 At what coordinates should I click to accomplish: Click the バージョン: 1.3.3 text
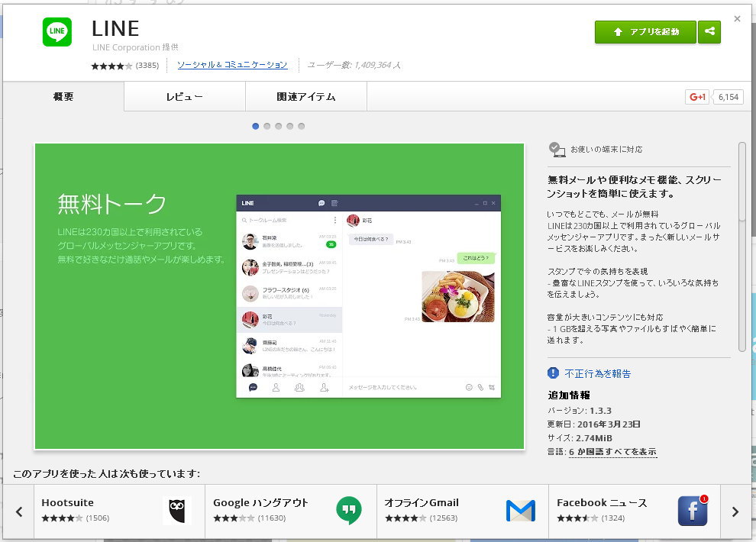click(580, 411)
